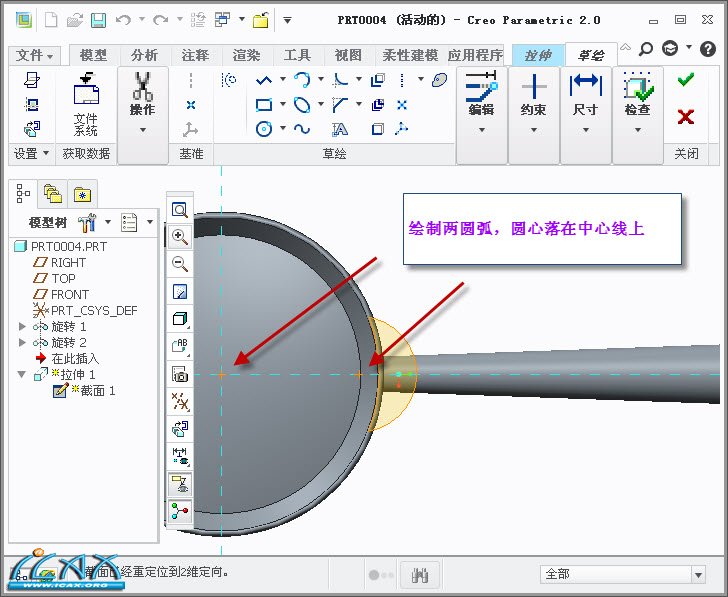Select the Ellipse sketch tool
Image resolution: width=728 pixels, height=597 pixels.
(x=302, y=104)
